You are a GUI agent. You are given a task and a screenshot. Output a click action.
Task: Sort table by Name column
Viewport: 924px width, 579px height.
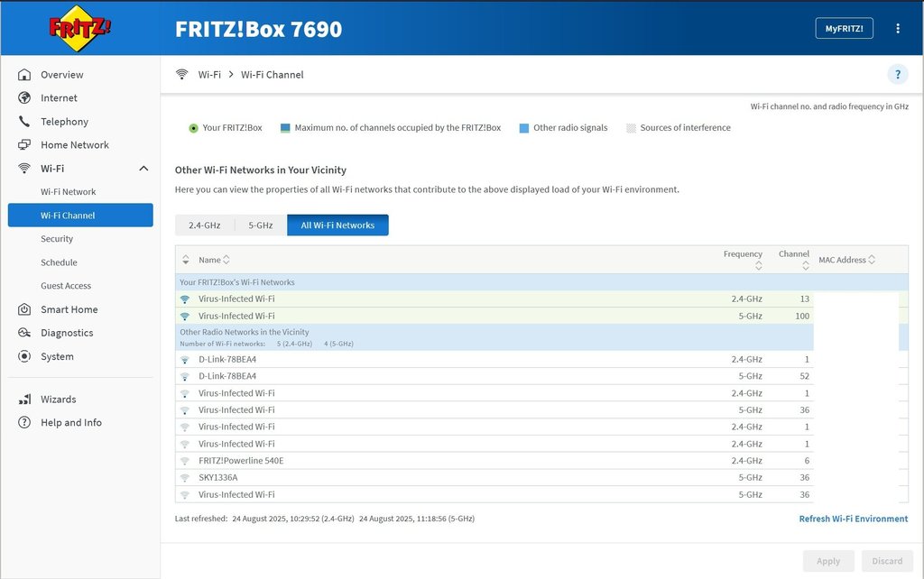click(226, 260)
